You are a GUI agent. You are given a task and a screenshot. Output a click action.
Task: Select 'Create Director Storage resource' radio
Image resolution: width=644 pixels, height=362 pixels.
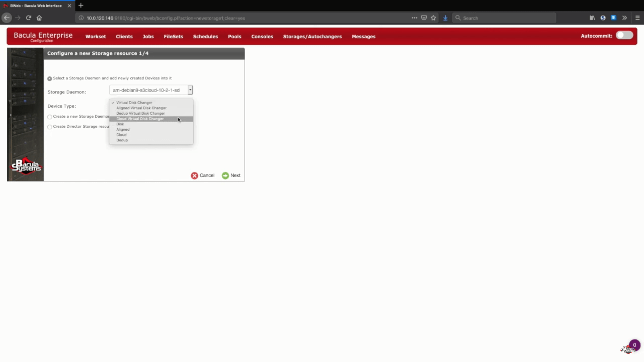(50, 127)
